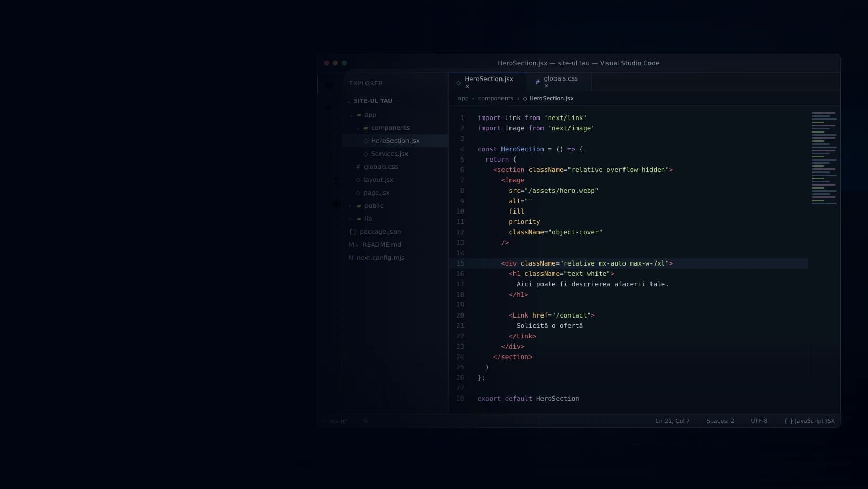The width and height of the screenshot is (868, 489).
Task: Collapse the app folder chevron
Action: click(x=351, y=115)
